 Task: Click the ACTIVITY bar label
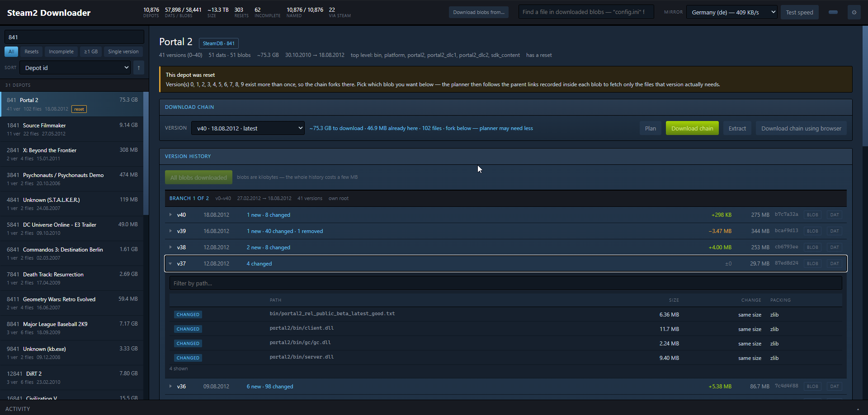click(18, 409)
